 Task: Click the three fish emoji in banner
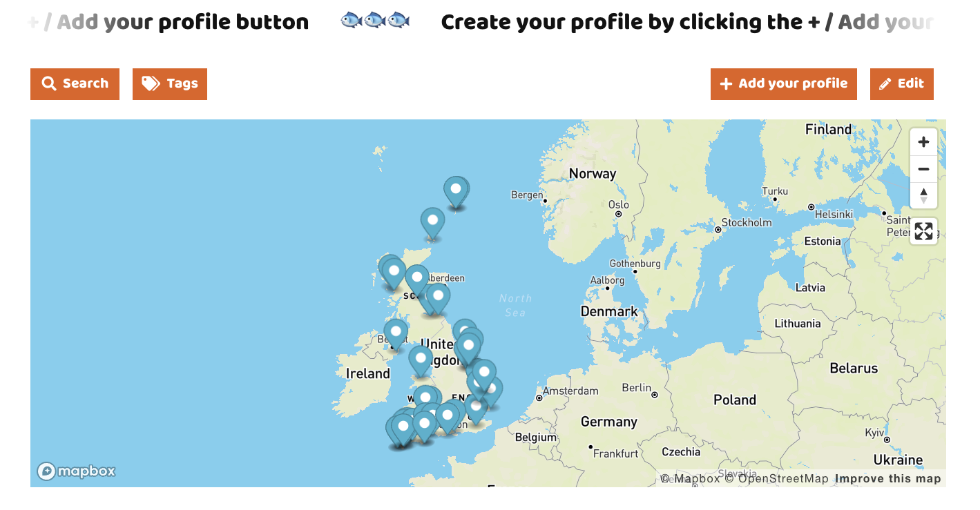click(x=375, y=21)
